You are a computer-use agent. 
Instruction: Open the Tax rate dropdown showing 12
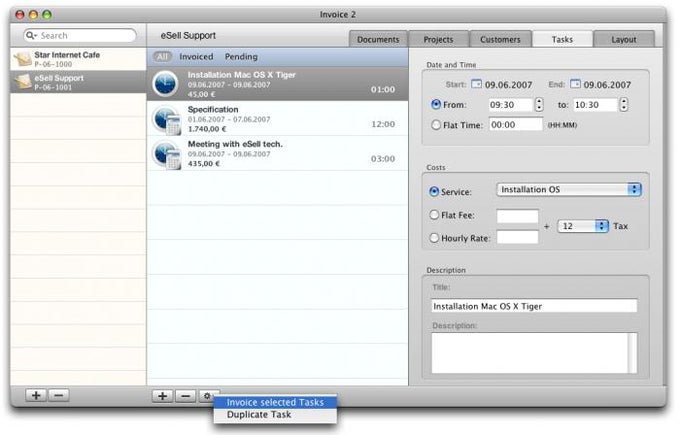(583, 226)
